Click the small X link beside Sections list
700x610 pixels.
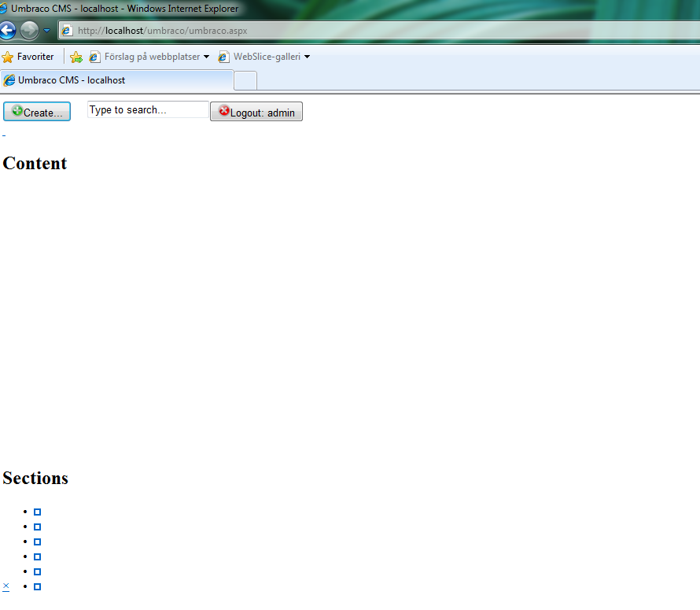pyautogui.click(x=6, y=586)
